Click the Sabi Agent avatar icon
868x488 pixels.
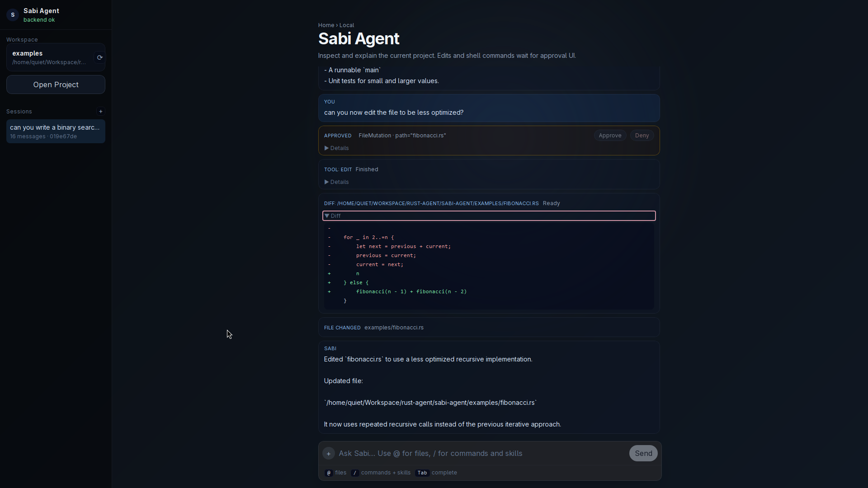click(13, 15)
